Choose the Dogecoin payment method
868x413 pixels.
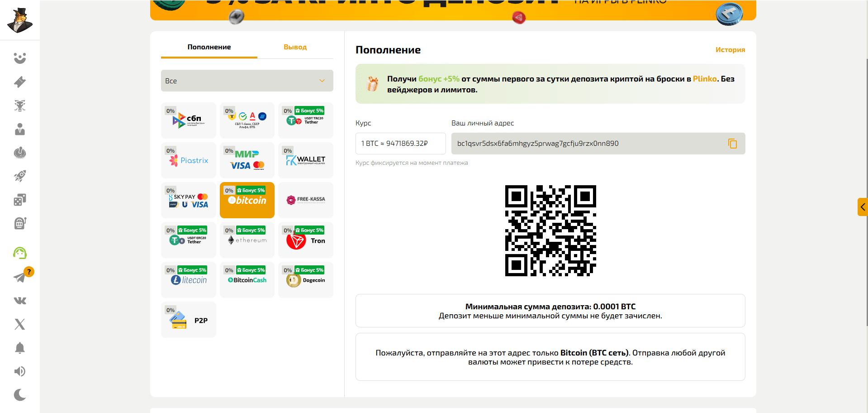tap(306, 280)
